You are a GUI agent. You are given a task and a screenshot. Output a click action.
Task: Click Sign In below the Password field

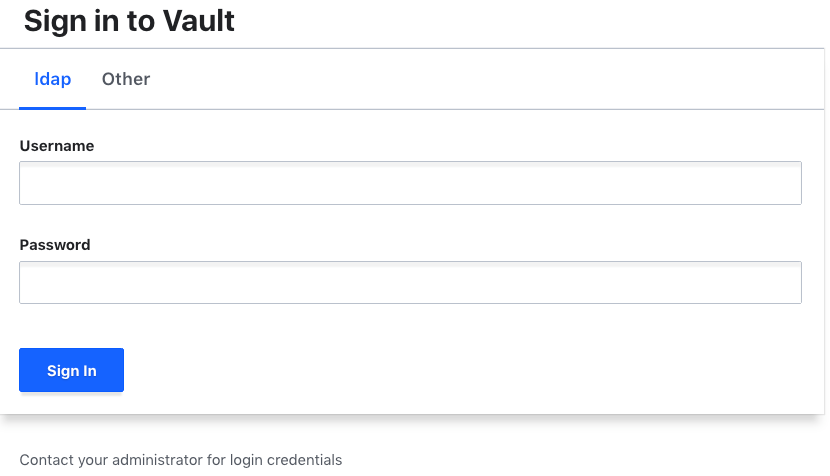coord(71,370)
